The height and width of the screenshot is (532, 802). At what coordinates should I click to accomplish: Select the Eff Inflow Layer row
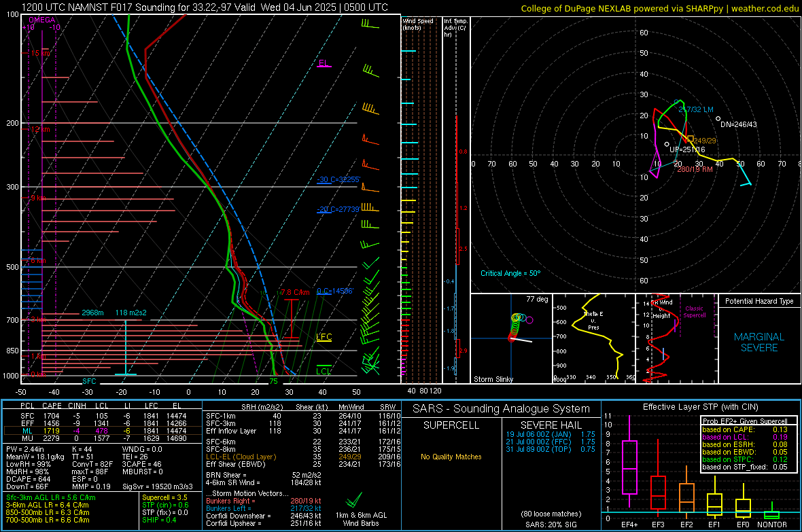pyautogui.click(x=302, y=431)
